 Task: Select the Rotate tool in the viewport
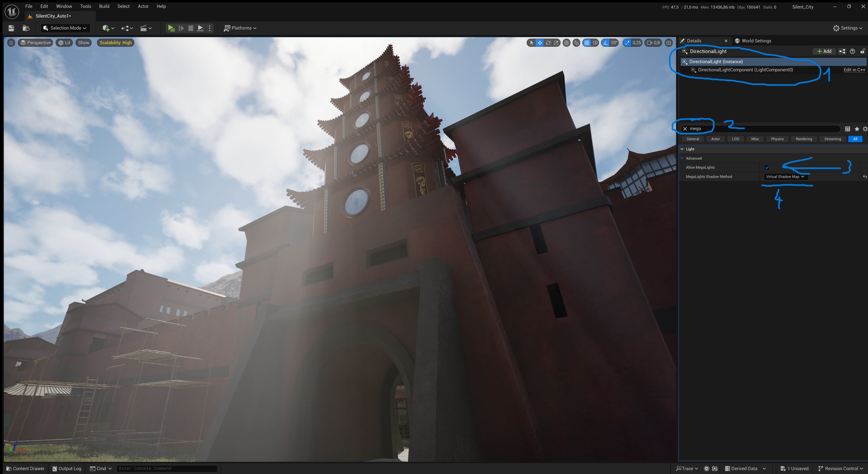coord(548,43)
